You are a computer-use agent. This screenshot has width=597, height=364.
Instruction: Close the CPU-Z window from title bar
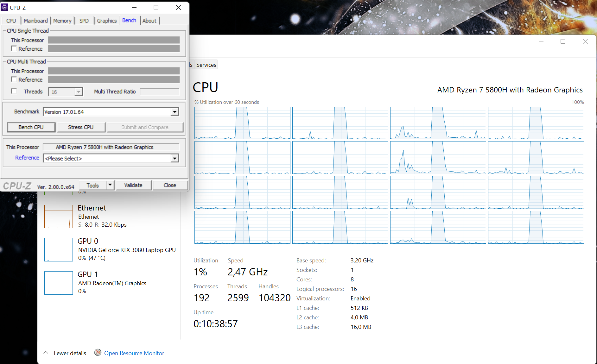tap(179, 7)
